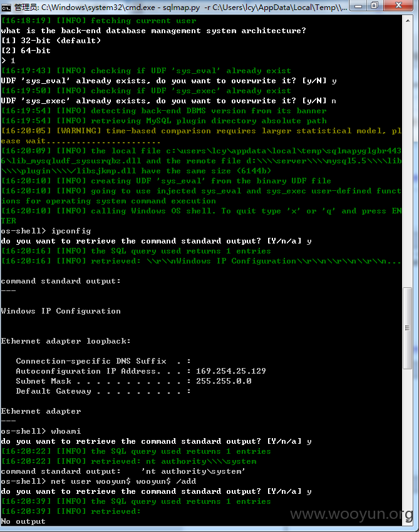Click the WARNING time-based comparison line
Viewport: 419px width, 532px height.
point(201,136)
